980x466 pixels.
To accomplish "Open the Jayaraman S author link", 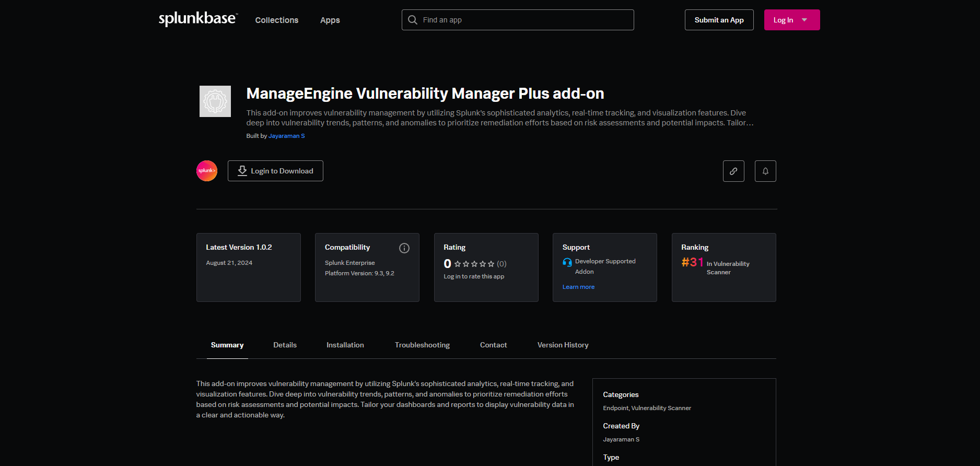I will tap(286, 136).
